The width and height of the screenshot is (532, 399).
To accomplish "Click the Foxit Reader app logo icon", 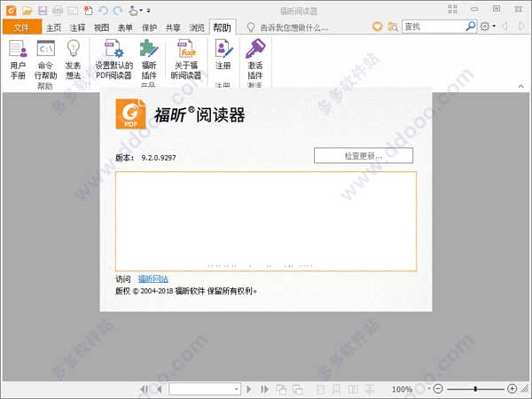I will [12, 11].
